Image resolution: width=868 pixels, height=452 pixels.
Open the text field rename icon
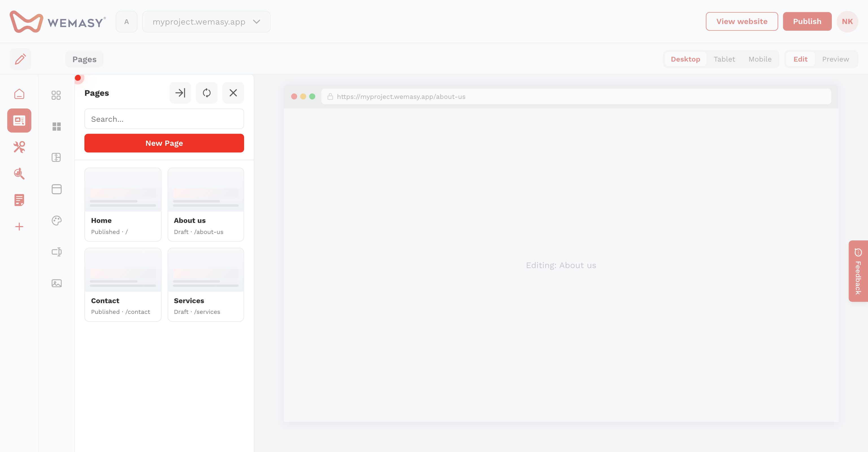click(x=56, y=252)
